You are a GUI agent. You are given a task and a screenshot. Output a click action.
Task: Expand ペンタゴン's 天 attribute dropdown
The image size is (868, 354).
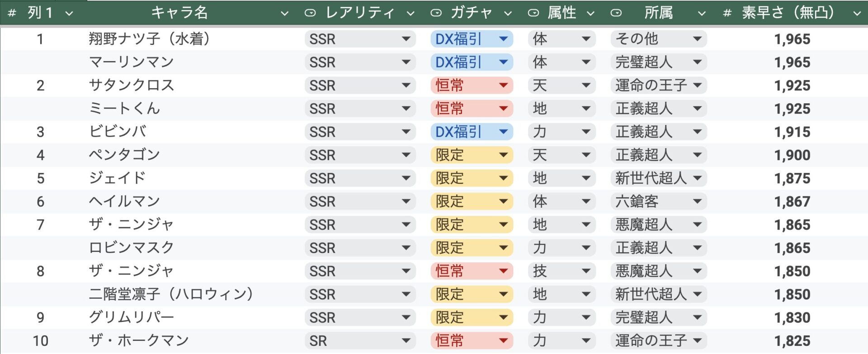coord(586,155)
